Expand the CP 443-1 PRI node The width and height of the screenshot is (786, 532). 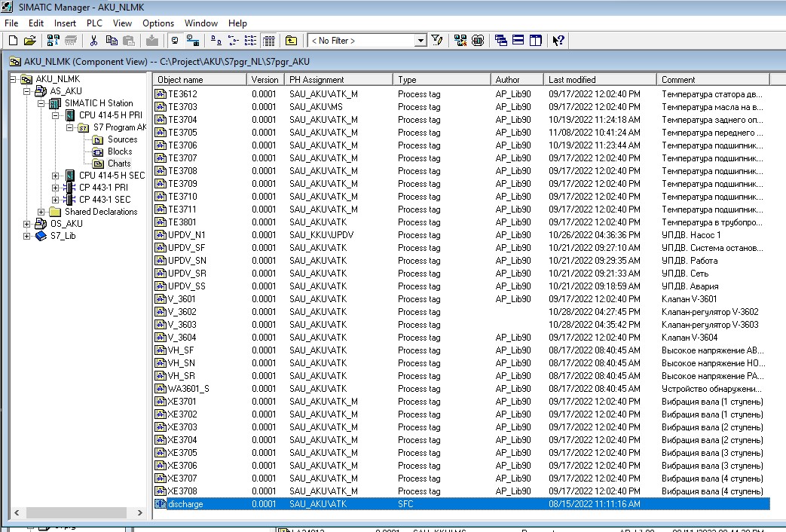[56, 188]
